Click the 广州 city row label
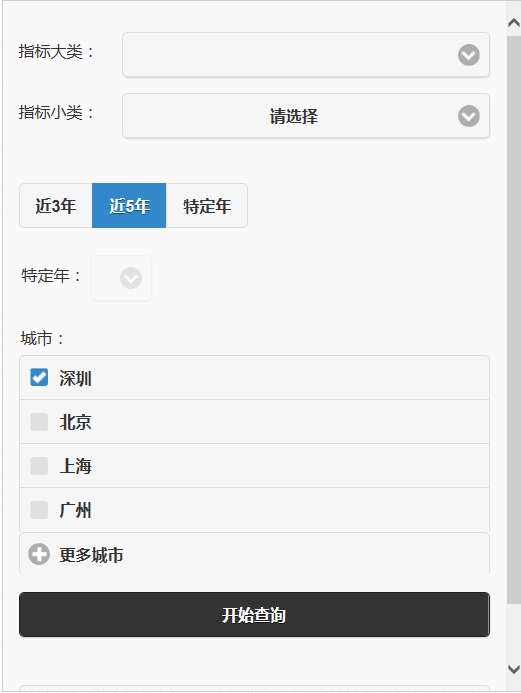521x693 pixels. tap(75, 510)
